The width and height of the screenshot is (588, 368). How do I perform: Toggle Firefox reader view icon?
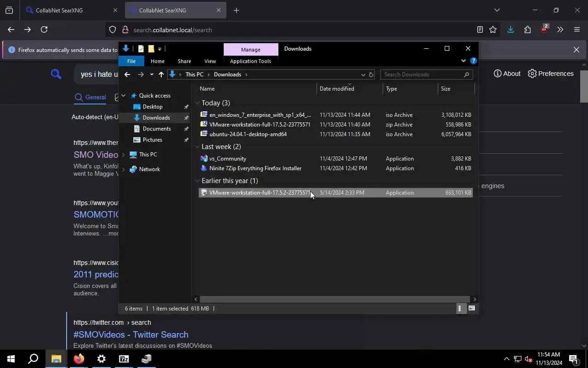[x=480, y=29]
